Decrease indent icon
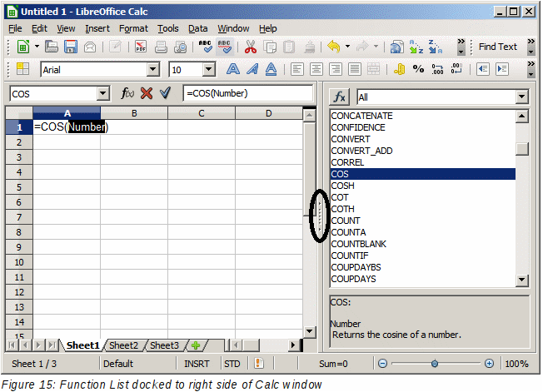The image size is (543, 392). click(x=483, y=69)
